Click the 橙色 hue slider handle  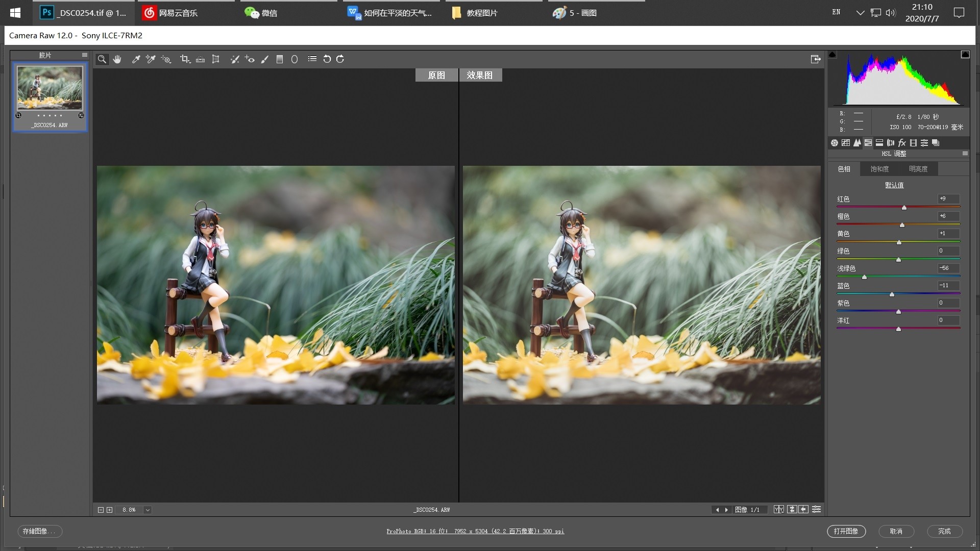click(902, 225)
